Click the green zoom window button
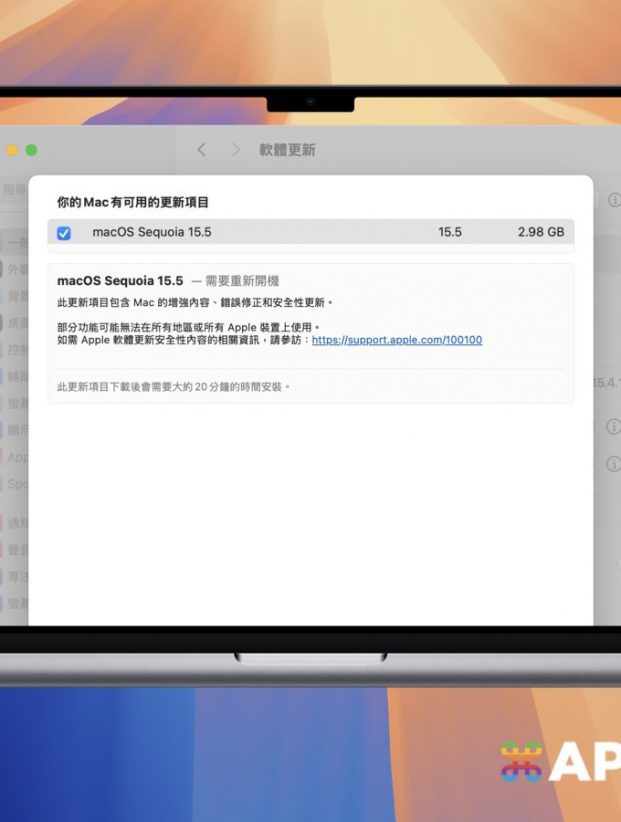This screenshot has width=621, height=822. coord(31,150)
